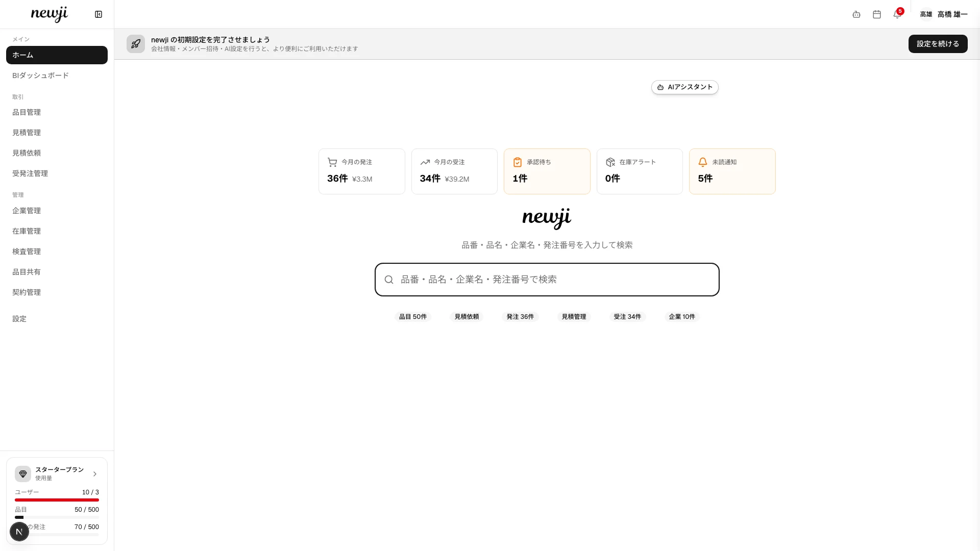Image resolution: width=980 pixels, height=551 pixels.
Task: Select the 見積依頼 quick filter chip
Action: coord(467,317)
